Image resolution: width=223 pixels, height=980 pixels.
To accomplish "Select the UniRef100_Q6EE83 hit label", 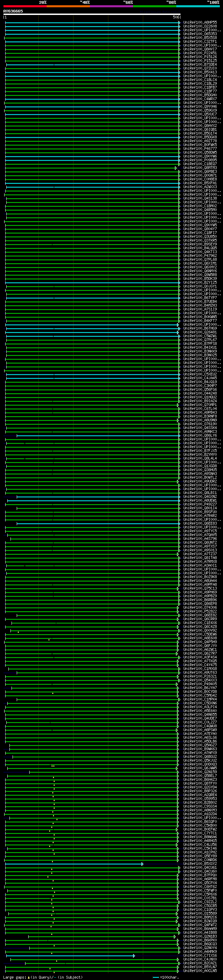I will point(200,524).
